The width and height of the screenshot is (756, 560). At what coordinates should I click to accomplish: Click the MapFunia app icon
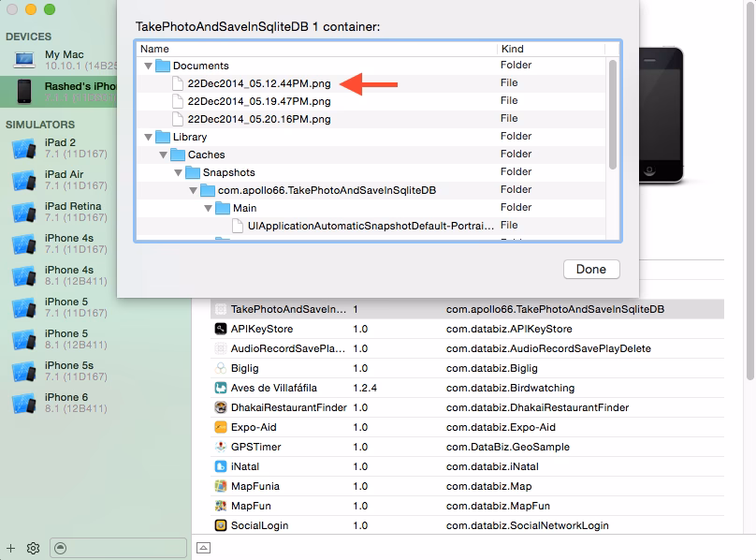pyautogui.click(x=221, y=486)
